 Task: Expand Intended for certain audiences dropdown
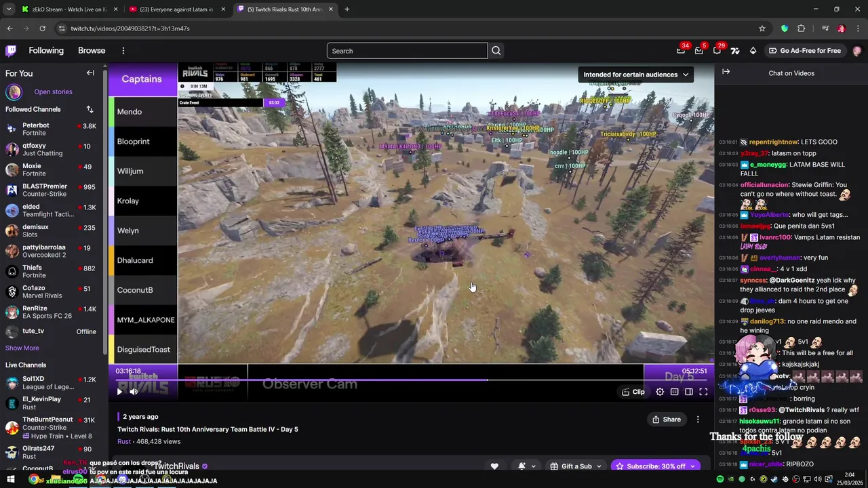[x=635, y=75]
